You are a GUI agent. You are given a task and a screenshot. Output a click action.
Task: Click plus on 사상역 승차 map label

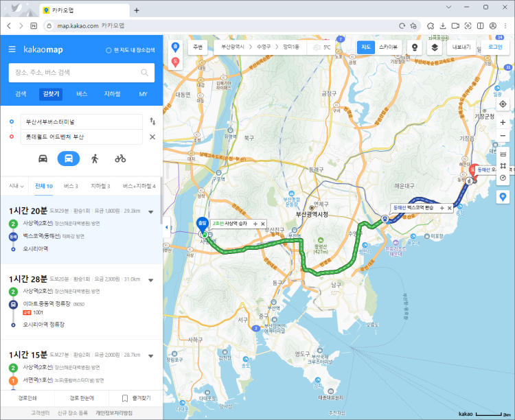click(x=255, y=224)
